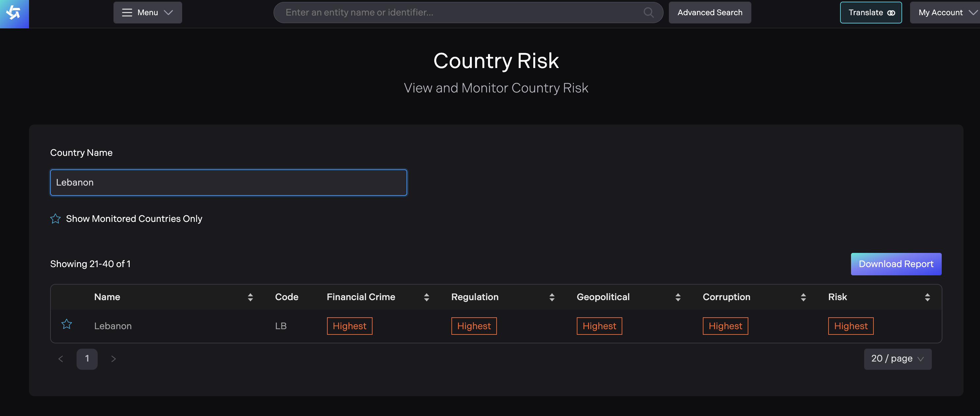Open the 20 / page selector
The width and height of the screenshot is (980, 416).
point(897,359)
